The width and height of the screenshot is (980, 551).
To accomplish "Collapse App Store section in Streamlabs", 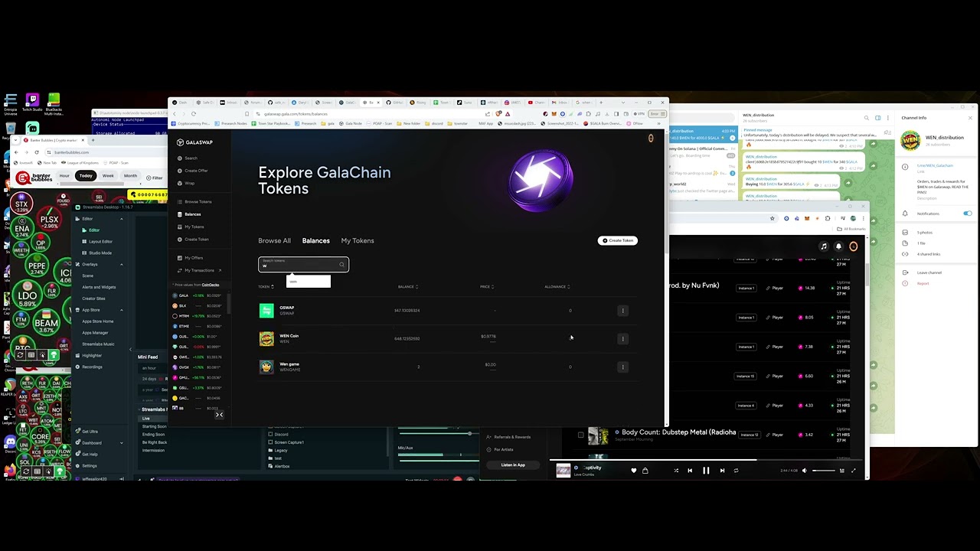I will tap(121, 310).
